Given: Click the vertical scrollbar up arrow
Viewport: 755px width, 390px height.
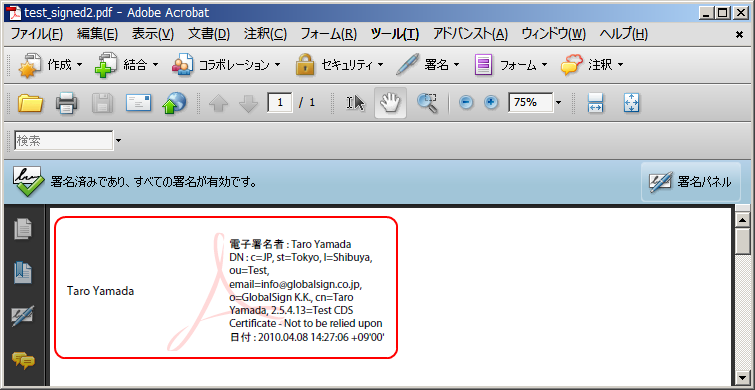Looking at the screenshot, I should point(743,220).
